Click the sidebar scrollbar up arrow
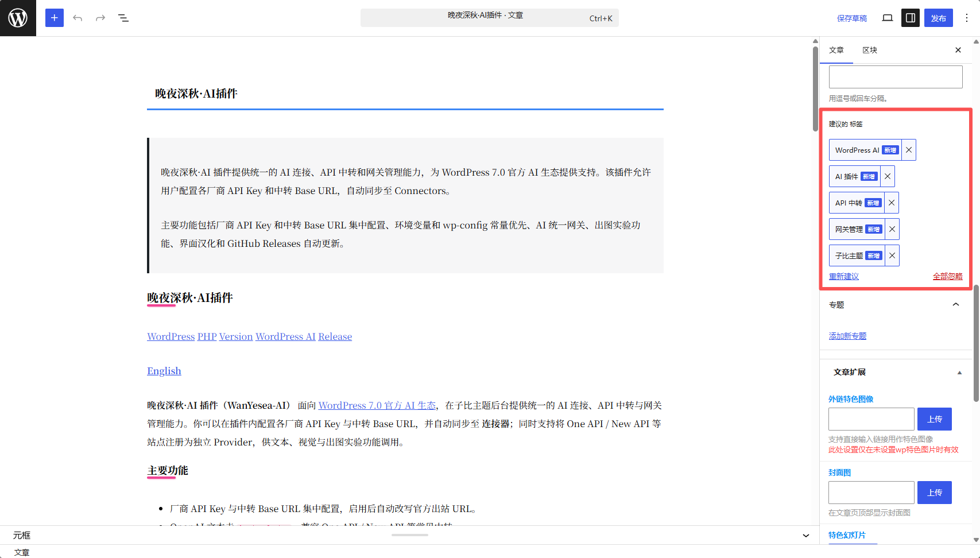This screenshot has height=558, width=980. (x=976, y=42)
